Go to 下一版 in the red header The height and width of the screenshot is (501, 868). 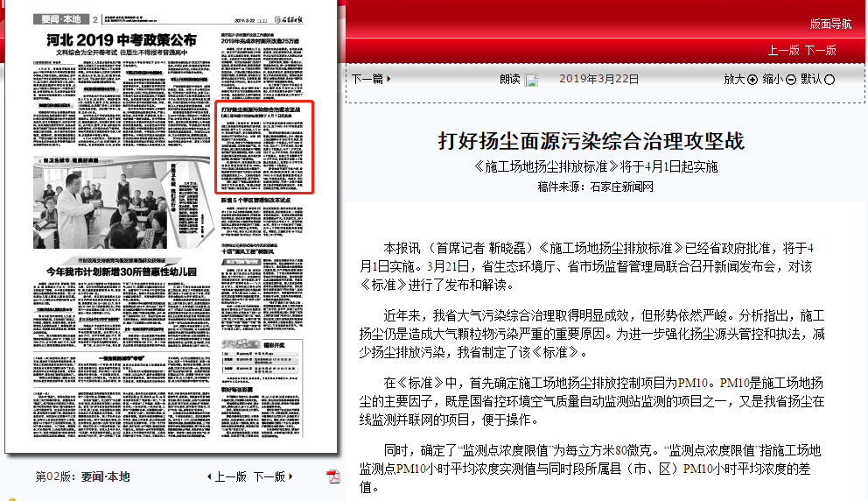820,50
